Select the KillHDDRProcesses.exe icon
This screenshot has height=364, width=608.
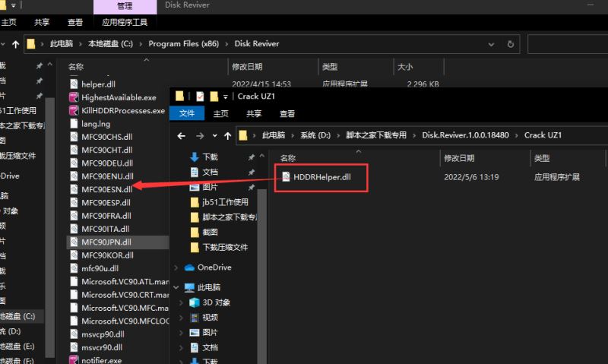click(x=74, y=110)
